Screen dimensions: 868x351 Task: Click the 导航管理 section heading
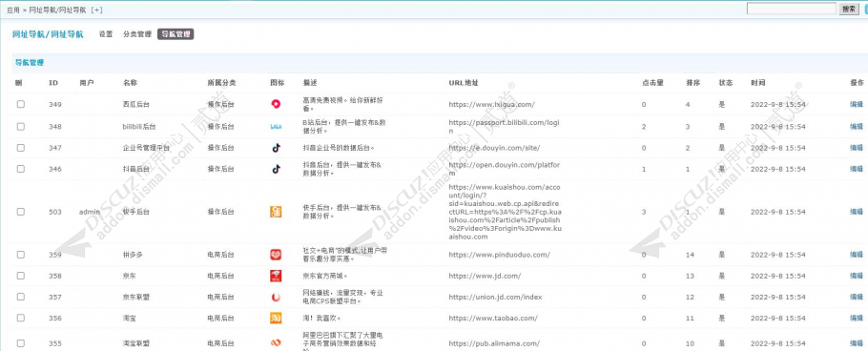(30, 63)
